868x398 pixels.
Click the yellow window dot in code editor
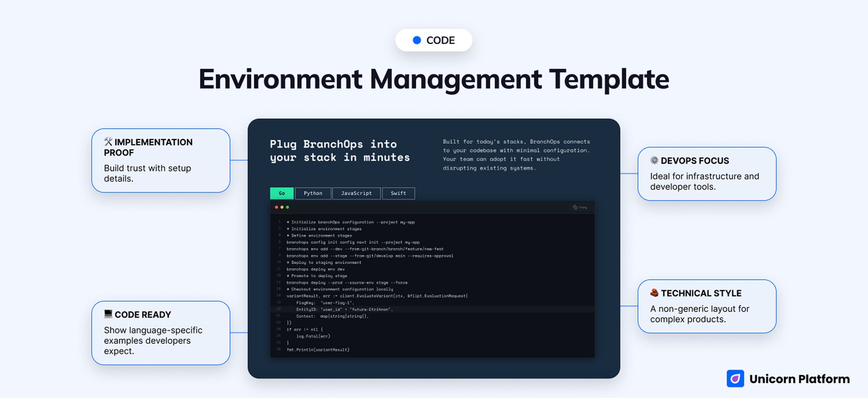coord(282,207)
